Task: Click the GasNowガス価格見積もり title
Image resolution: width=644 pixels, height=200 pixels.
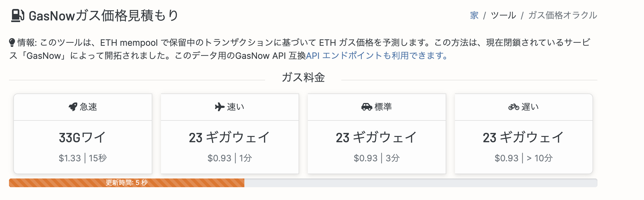Action: tap(103, 16)
